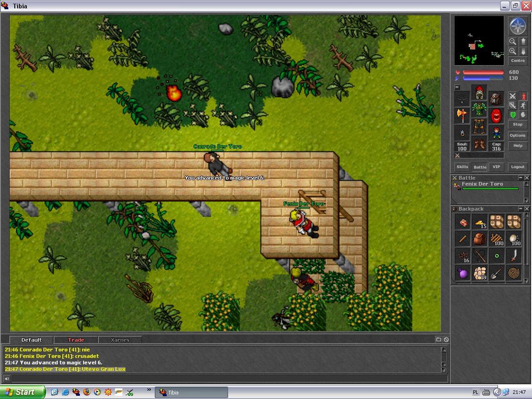Click the sabre in Backpack
532x399 pixels.
pos(514,256)
